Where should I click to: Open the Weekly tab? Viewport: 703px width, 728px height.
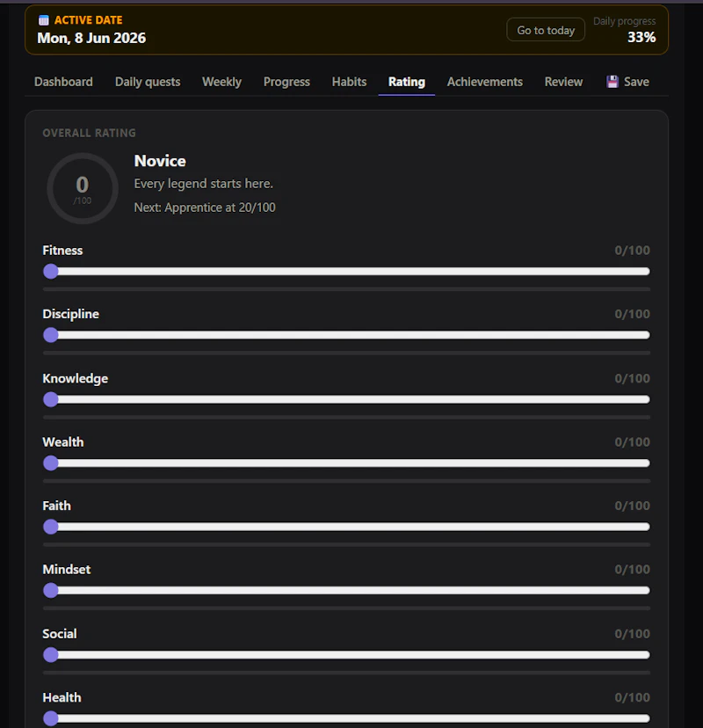coord(221,82)
